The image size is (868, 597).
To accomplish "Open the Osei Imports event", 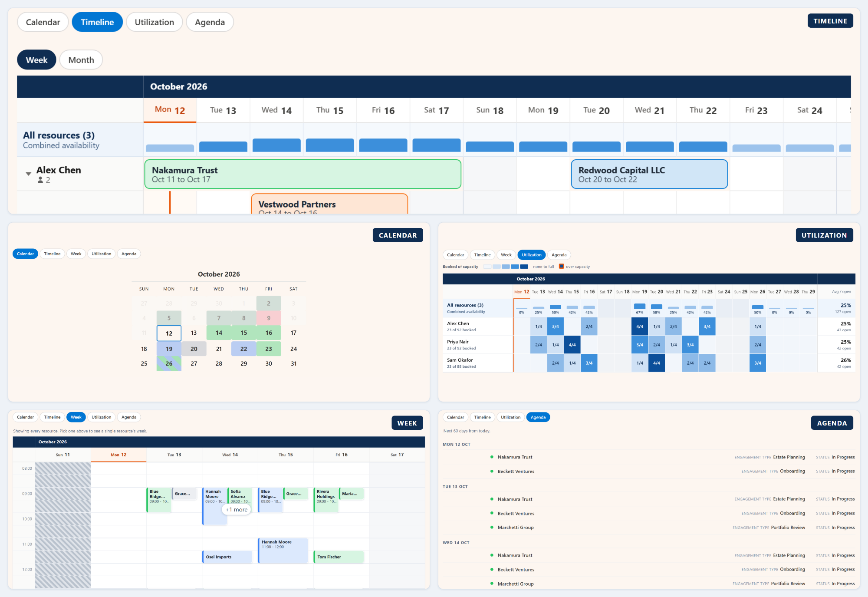I will pos(227,557).
